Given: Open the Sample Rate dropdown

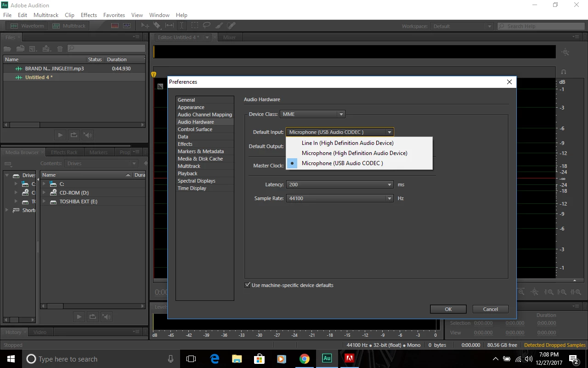Looking at the screenshot, I should [x=340, y=198].
